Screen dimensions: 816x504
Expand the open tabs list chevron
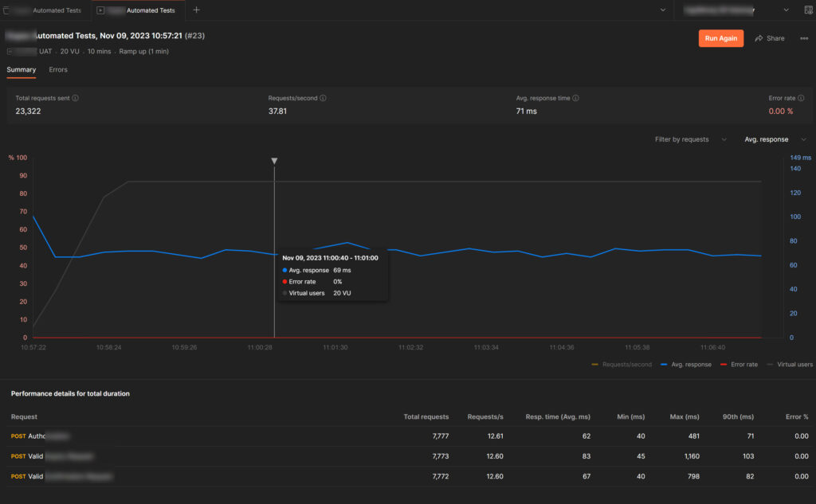(663, 10)
